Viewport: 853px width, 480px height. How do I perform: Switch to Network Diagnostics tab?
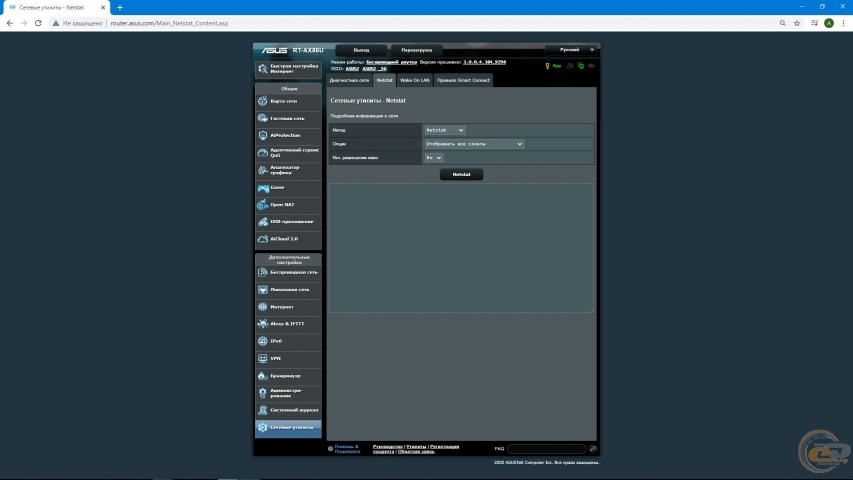coord(349,80)
